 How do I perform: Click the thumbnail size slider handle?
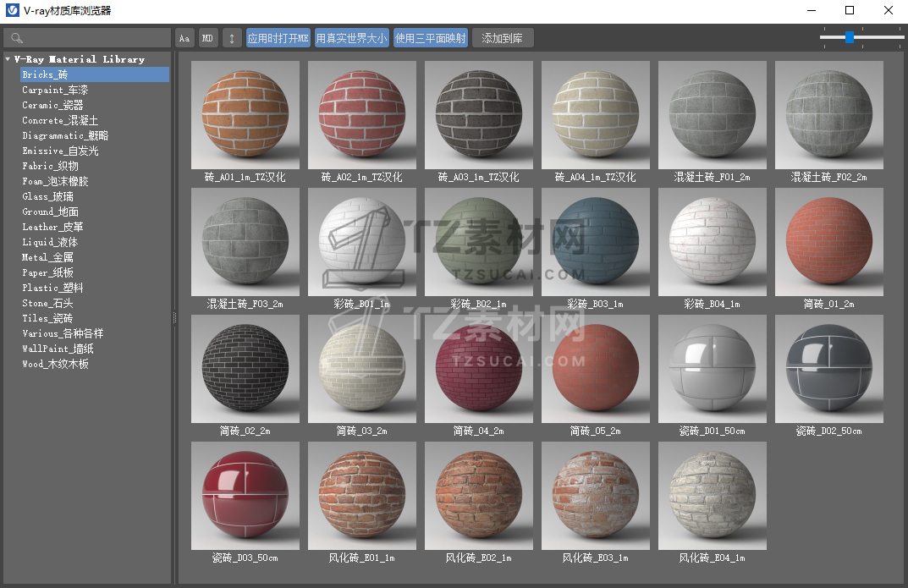[x=850, y=37]
